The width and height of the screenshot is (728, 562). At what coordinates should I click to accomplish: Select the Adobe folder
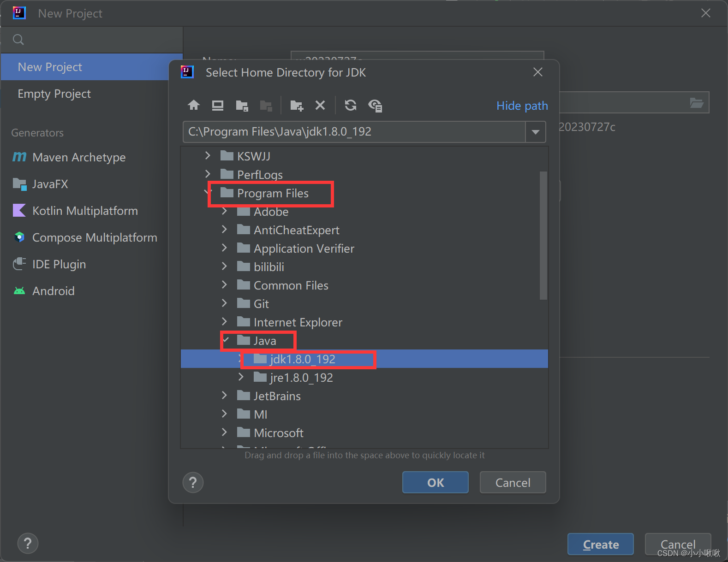[271, 212]
